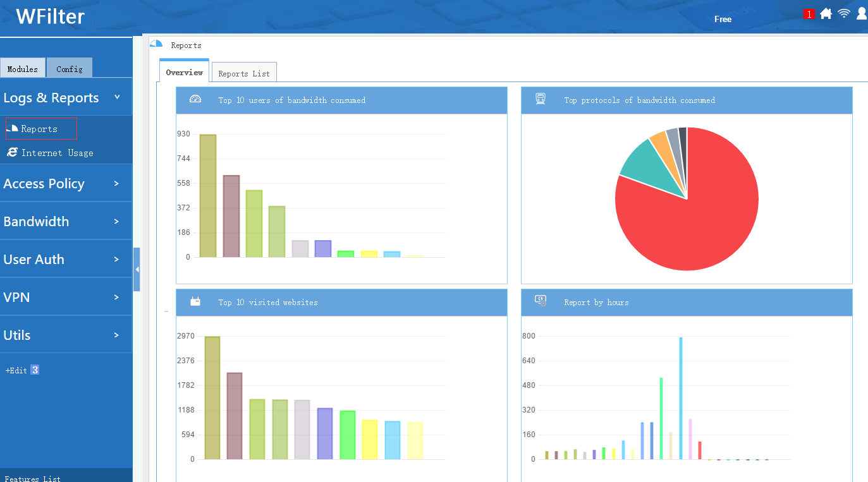This screenshot has height=482, width=868.
Task: Expand the Bandwidth menu
Action: pyautogui.click(x=66, y=221)
